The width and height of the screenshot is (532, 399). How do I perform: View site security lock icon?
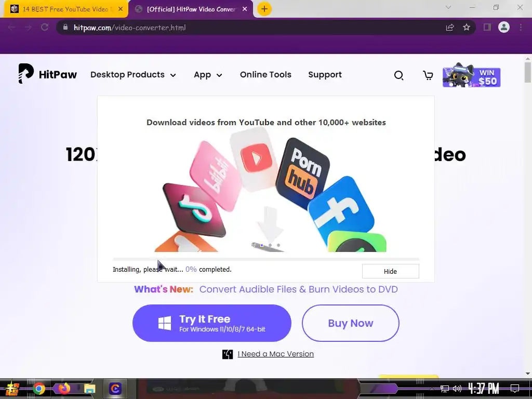coord(65,27)
